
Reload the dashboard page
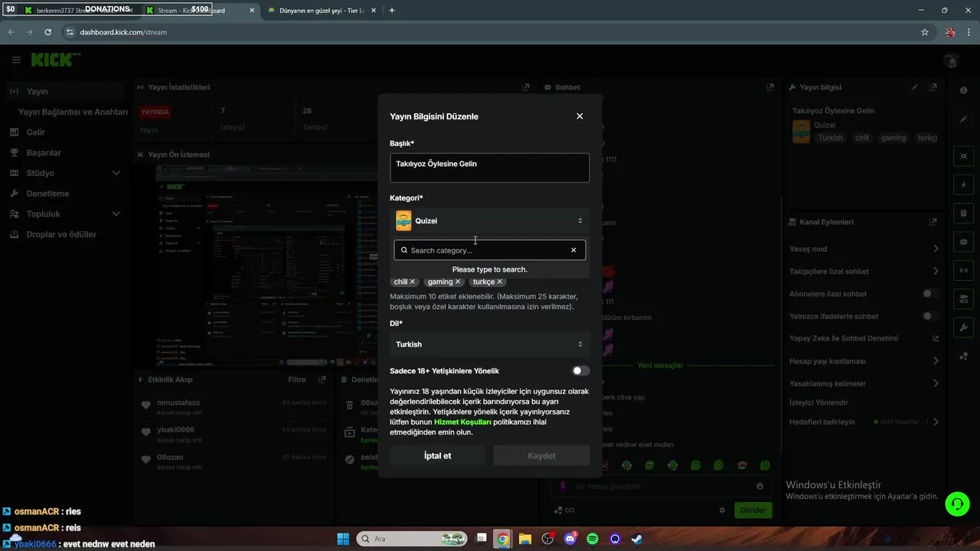pyautogui.click(x=47, y=32)
